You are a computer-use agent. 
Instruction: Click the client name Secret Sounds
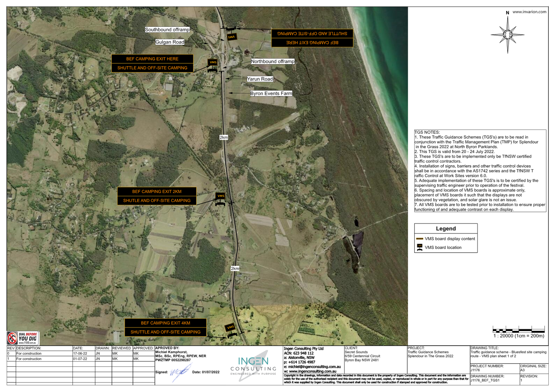(x=356, y=352)
